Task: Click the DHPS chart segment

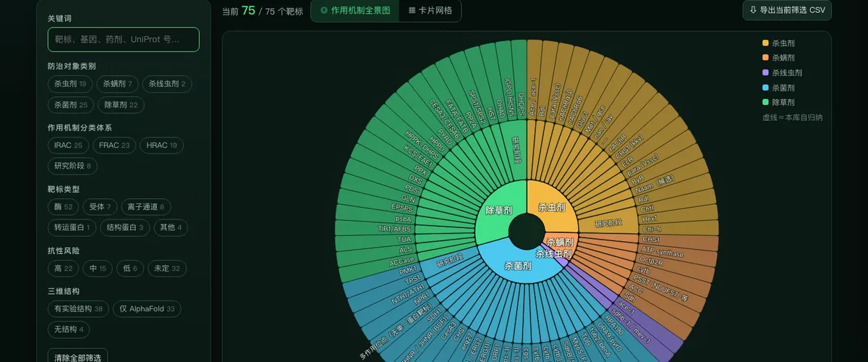Action: point(519,80)
